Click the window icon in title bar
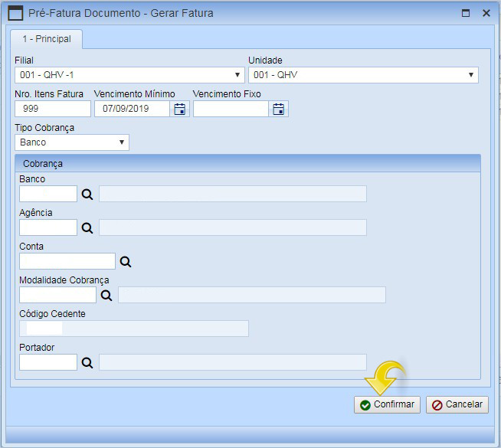The image size is (501, 448). 15,13
